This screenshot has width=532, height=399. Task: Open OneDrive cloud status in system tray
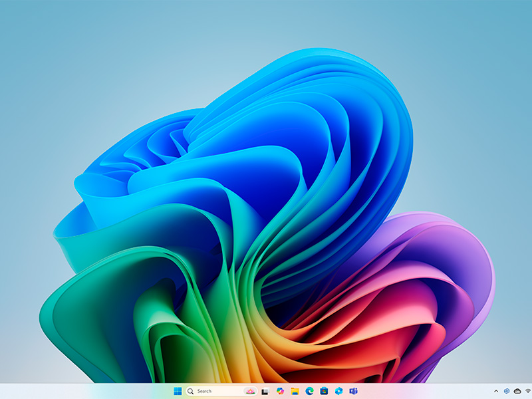point(517,391)
